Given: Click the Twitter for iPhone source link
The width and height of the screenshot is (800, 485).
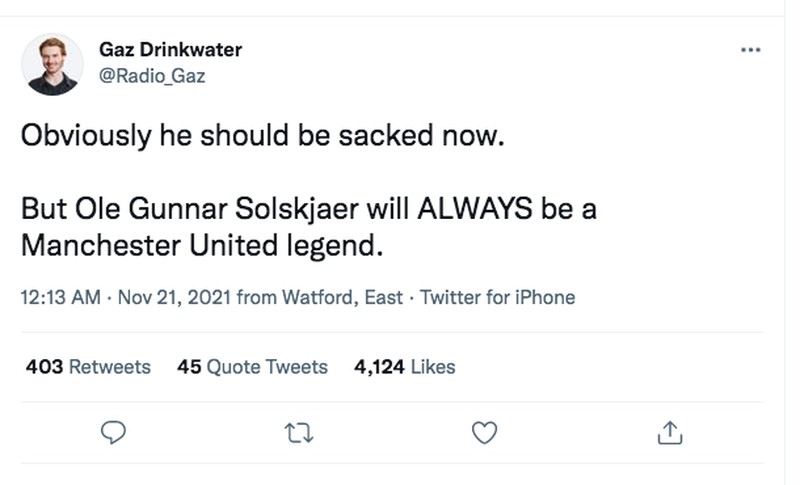Looking at the screenshot, I should click(498, 297).
